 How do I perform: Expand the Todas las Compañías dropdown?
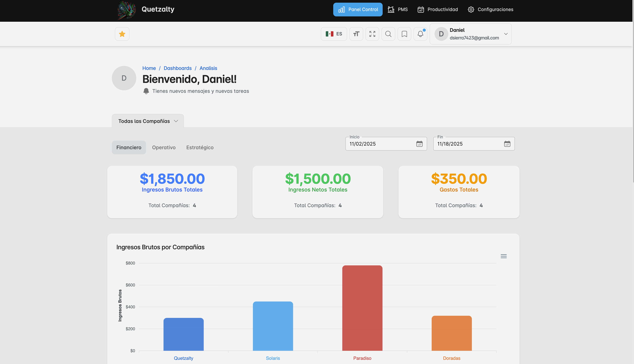[148, 121]
